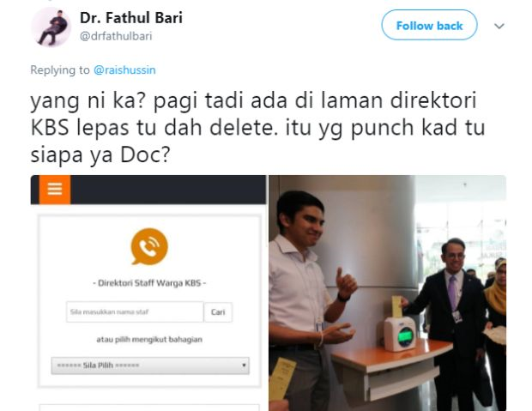Expand the Sila Pilih department dropdown

[150, 366]
